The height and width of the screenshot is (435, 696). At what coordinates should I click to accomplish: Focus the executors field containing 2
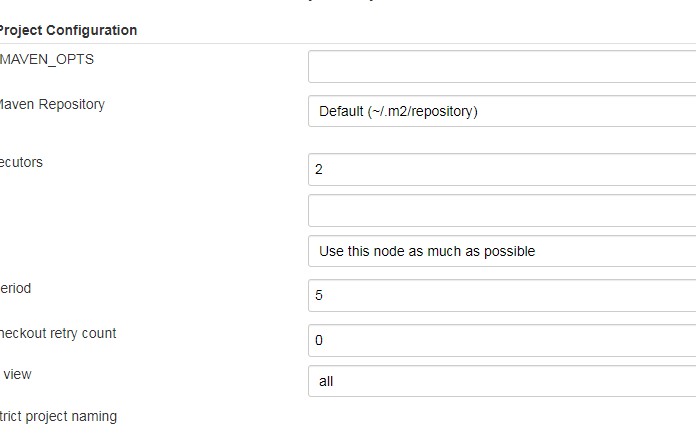[500, 169]
